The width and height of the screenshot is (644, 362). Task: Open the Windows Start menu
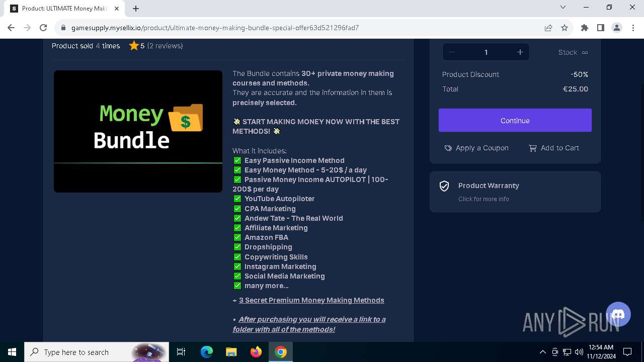[x=12, y=352]
